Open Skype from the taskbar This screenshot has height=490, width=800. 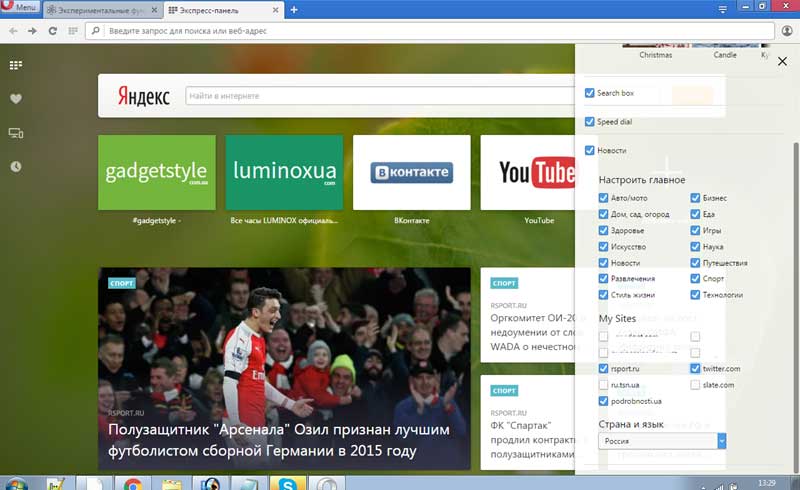click(x=288, y=484)
